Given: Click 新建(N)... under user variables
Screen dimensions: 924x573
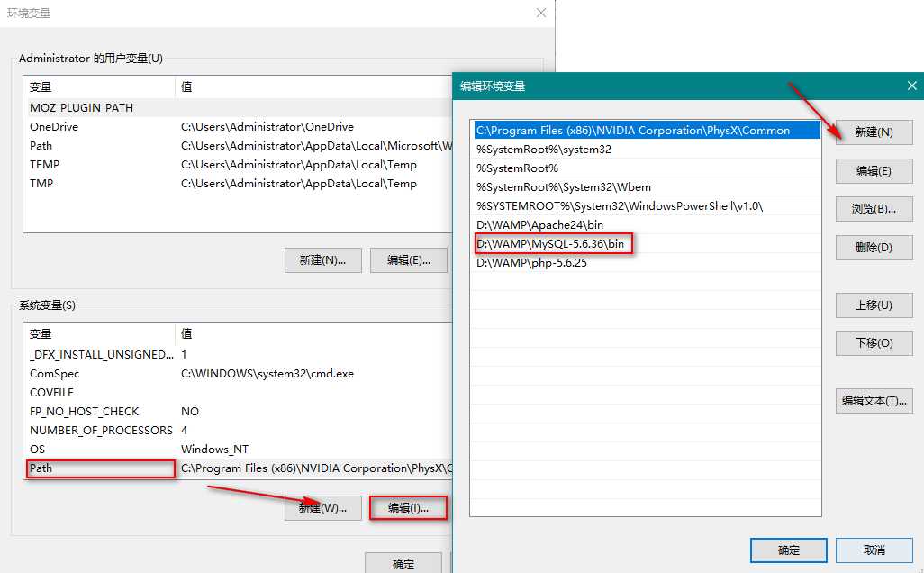Looking at the screenshot, I should pos(323,260).
